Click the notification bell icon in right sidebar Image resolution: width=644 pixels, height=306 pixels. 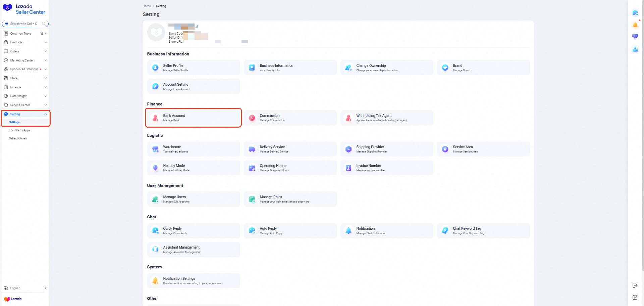coord(635,25)
